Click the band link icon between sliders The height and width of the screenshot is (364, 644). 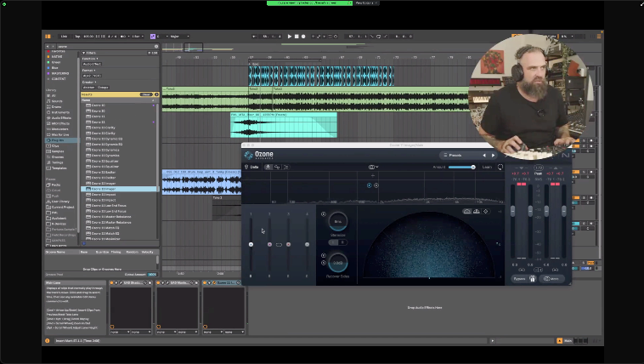(279, 245)
